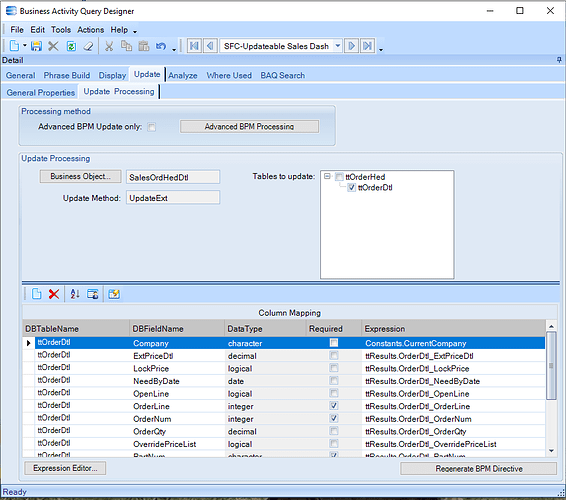Enable Advanced BPM Update only checkbox
This screenshot has height=500, width=566.
point(152,127)
